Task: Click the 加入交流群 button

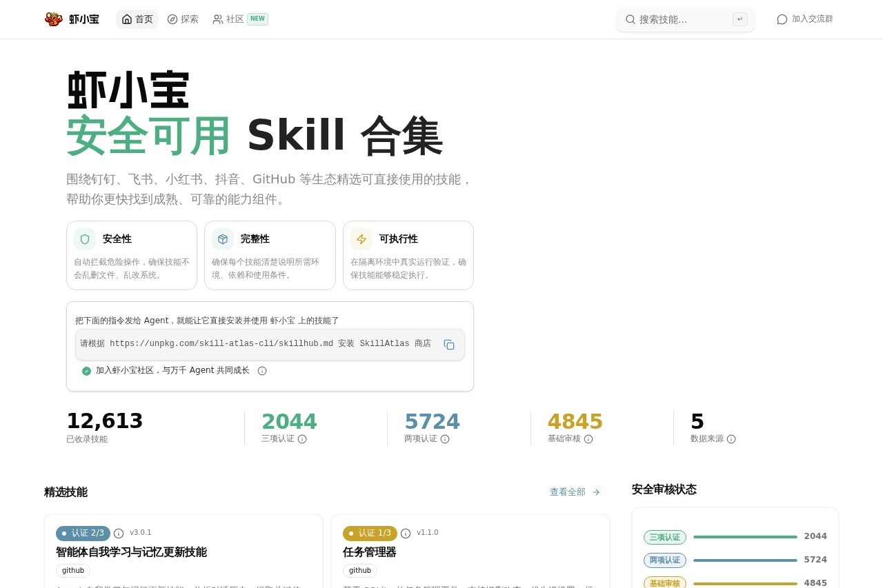Action: (805, 19)
